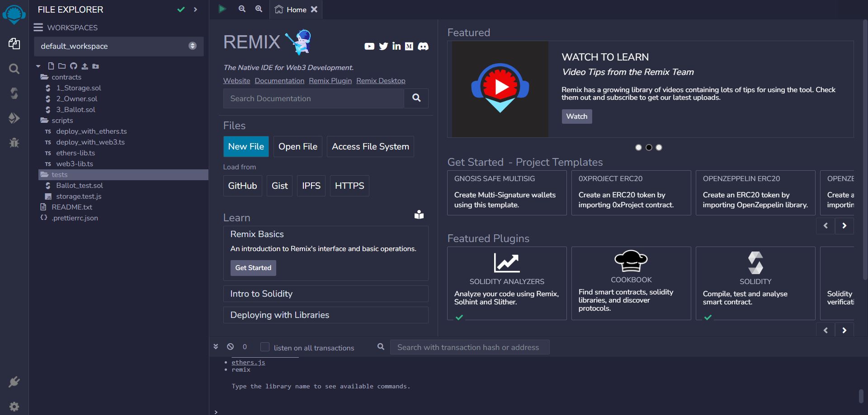Open Deploy & Run Transactions sidebar icon

click(x=14, y=118)
